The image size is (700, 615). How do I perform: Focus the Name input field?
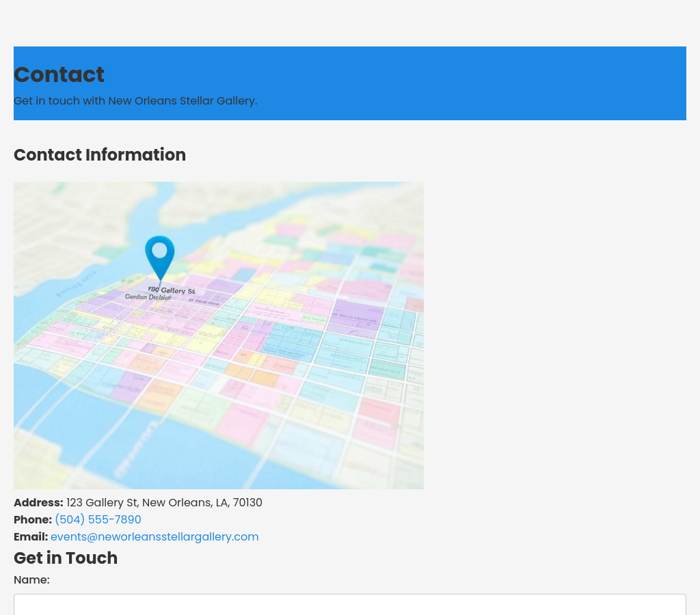point(349,604)
